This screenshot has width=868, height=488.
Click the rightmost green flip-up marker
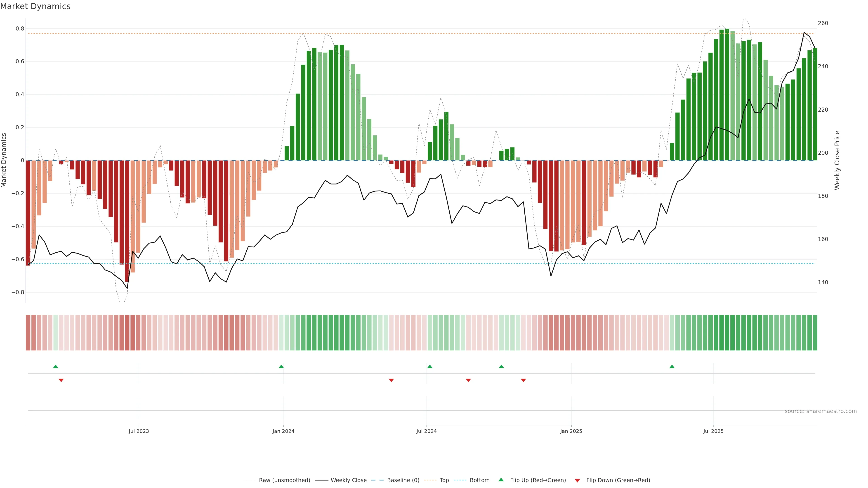(x=672, y=366)
